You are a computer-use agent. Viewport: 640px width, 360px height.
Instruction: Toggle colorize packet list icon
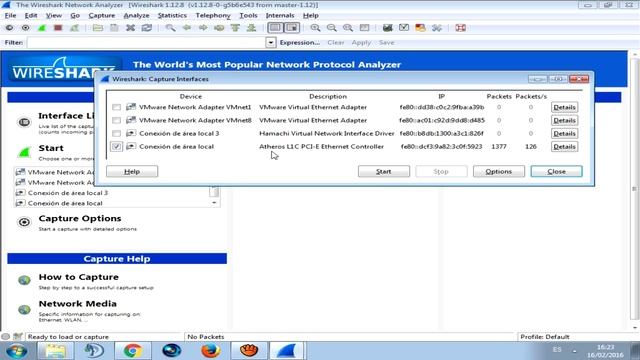tap(276, 28)
